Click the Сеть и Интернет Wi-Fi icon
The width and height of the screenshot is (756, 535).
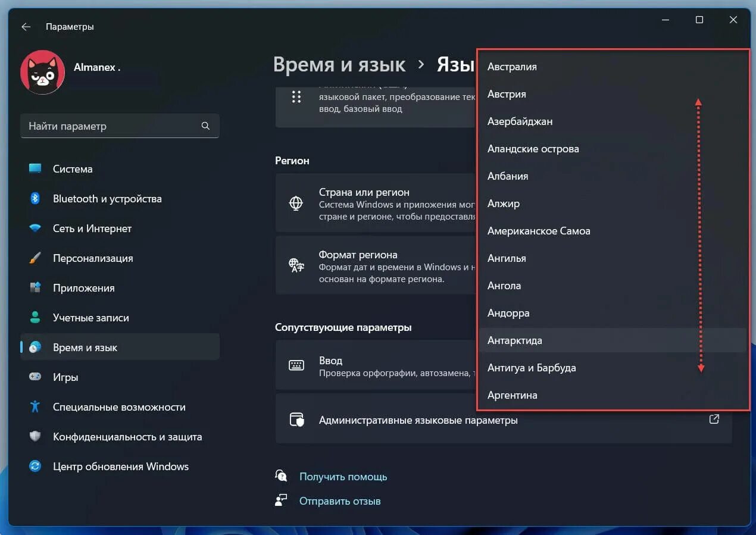tap(35, 229)
